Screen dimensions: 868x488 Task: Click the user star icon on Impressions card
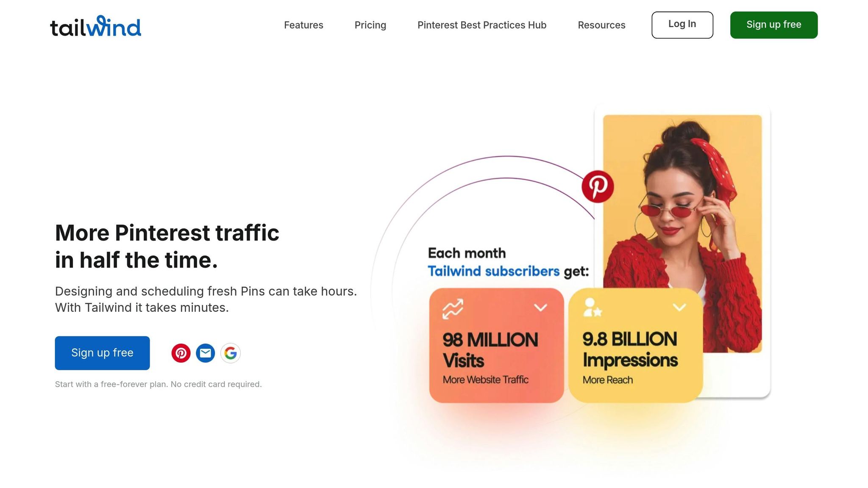593,308
